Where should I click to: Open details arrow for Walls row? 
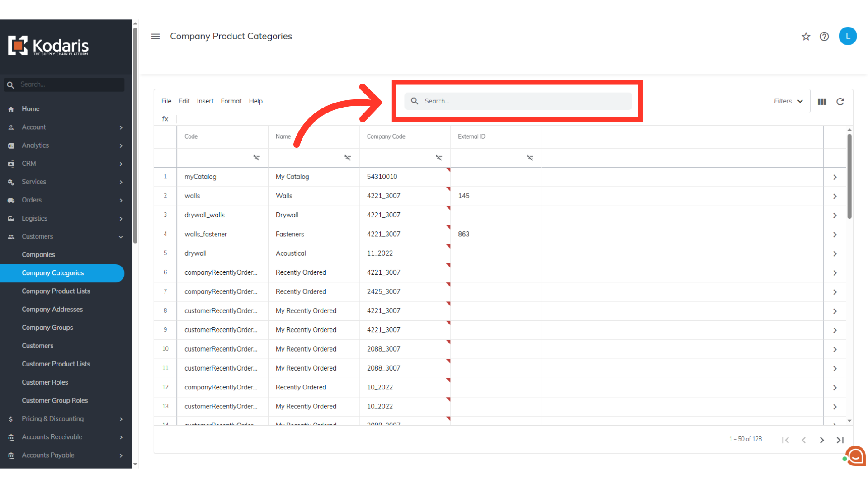835,196
